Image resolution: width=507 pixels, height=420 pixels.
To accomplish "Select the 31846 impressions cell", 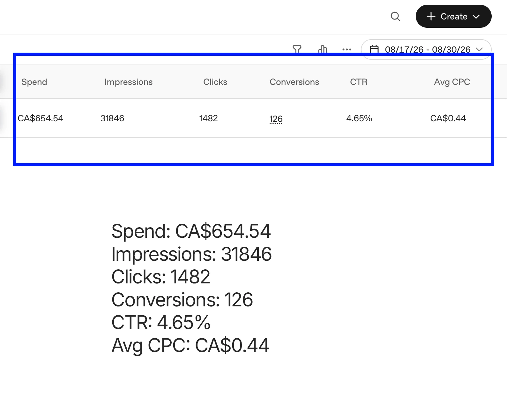I will (112, 118).
